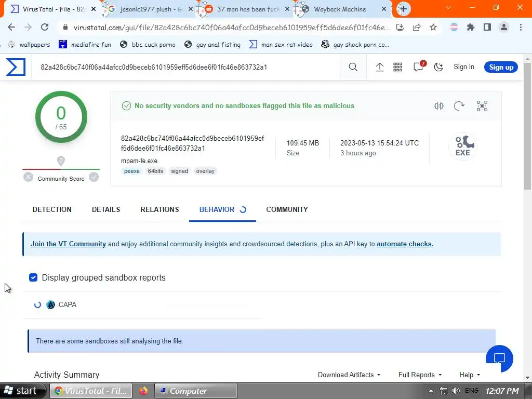This screenshot has width=532, height=399.
Task: Click Join the VT Community link
Action: (68, 244)
